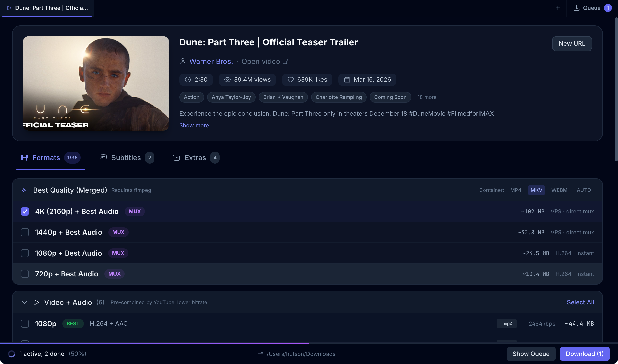Click the .mp4 extension label
The width and height of the screenshot is (618, 364).
(507, 324)
